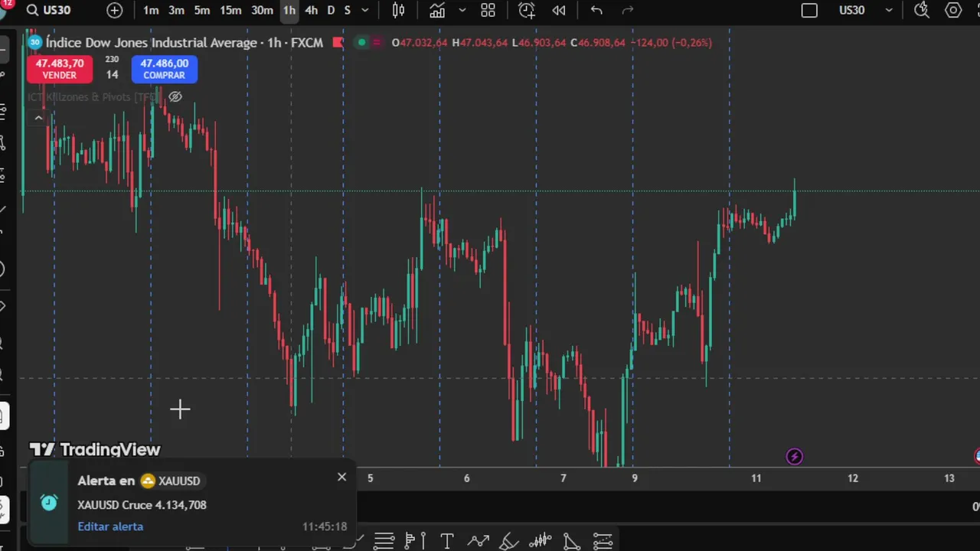Switch to the weekly S timeframe

(x=348, y=10)
